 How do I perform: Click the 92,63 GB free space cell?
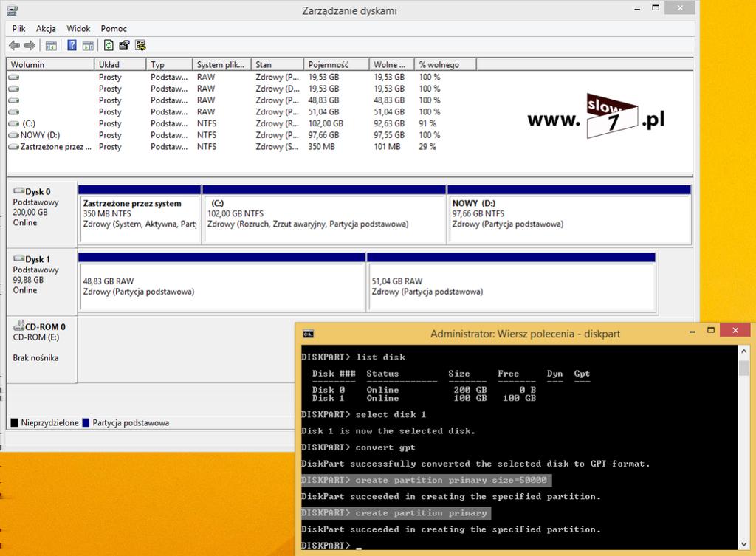[389, 124]
